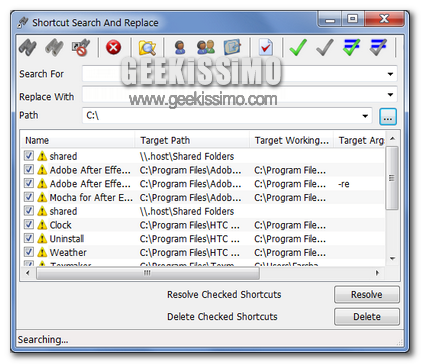The image size is (421, 364).
Task: Click the -re target argument cell
Action: click(343, 184)
